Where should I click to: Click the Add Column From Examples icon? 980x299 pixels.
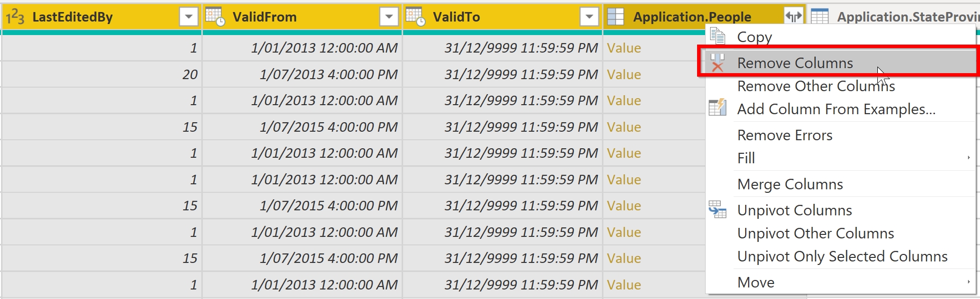click(718, 108)
